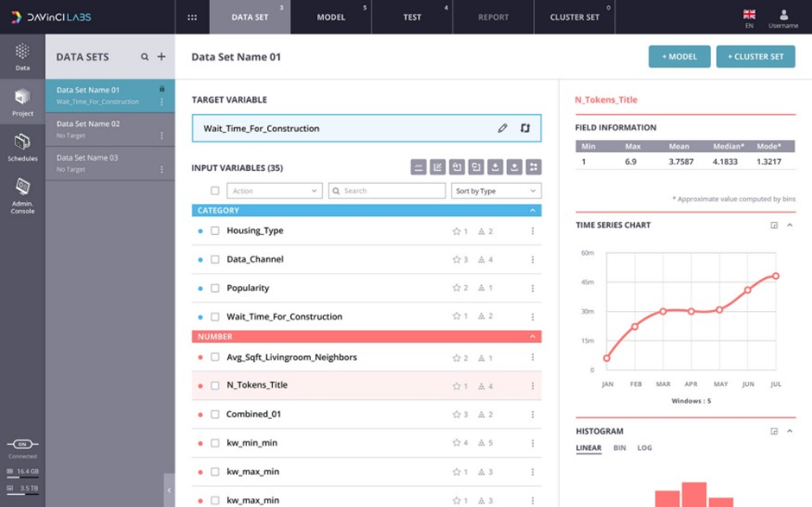Search data sets with the magnifier icon
812x507 pixels.
tap(144, 57)
